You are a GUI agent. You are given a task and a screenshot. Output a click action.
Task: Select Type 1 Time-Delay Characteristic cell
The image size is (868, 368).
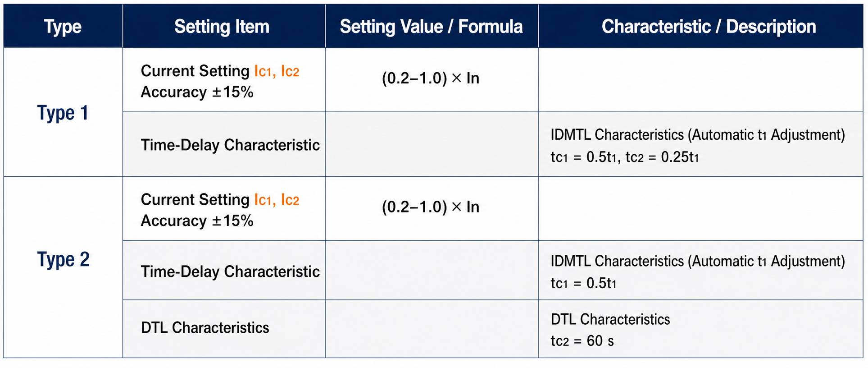tap(224, 144)
